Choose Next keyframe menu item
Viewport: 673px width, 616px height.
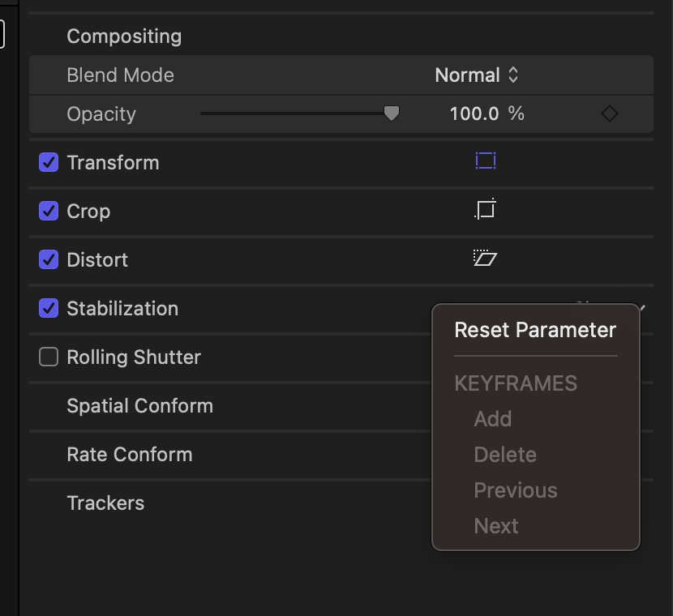(x=496, y=526)
